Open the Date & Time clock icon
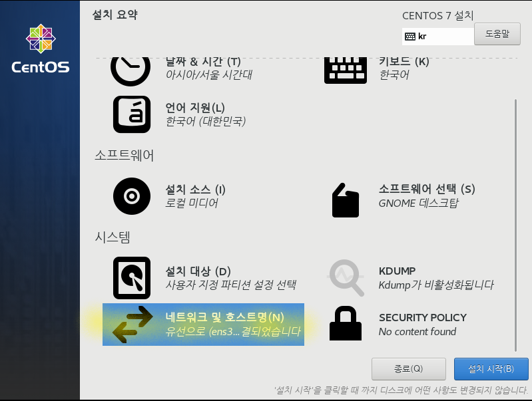Viewport: 532px width, 401px height. (131, 72)
